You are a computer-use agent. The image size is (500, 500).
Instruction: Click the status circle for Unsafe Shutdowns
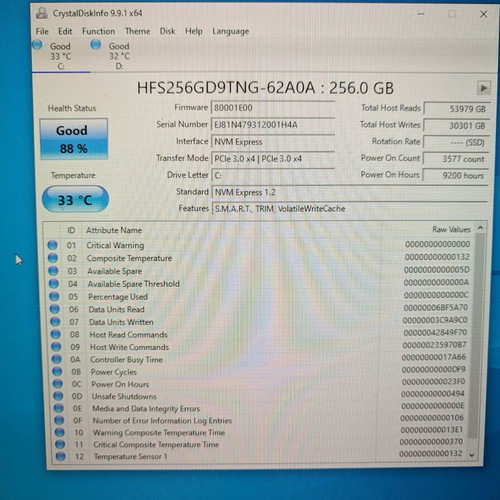coord(58,396)
